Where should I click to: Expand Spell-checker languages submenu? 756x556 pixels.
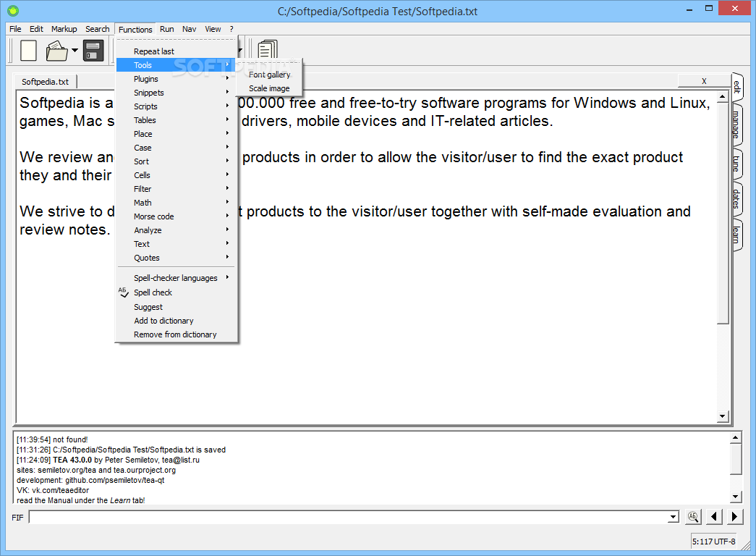[x=177, y=278]
